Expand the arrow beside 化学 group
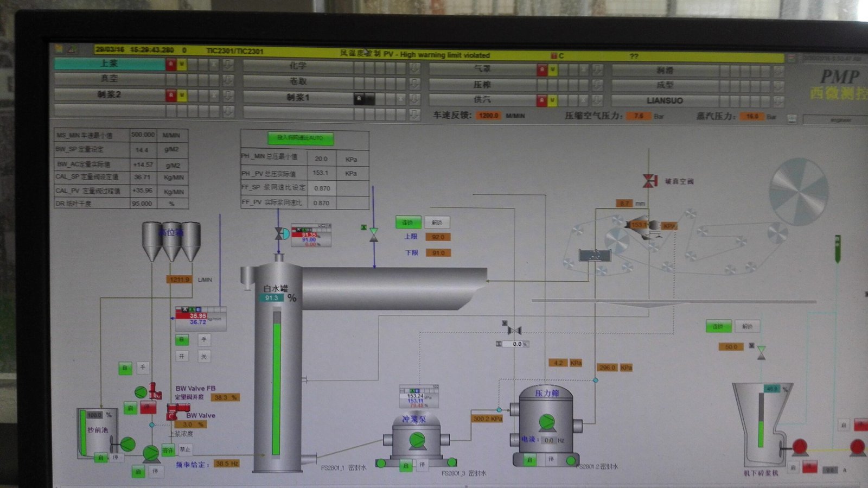The height and width of the screenshot is (488, 868). 414,67
